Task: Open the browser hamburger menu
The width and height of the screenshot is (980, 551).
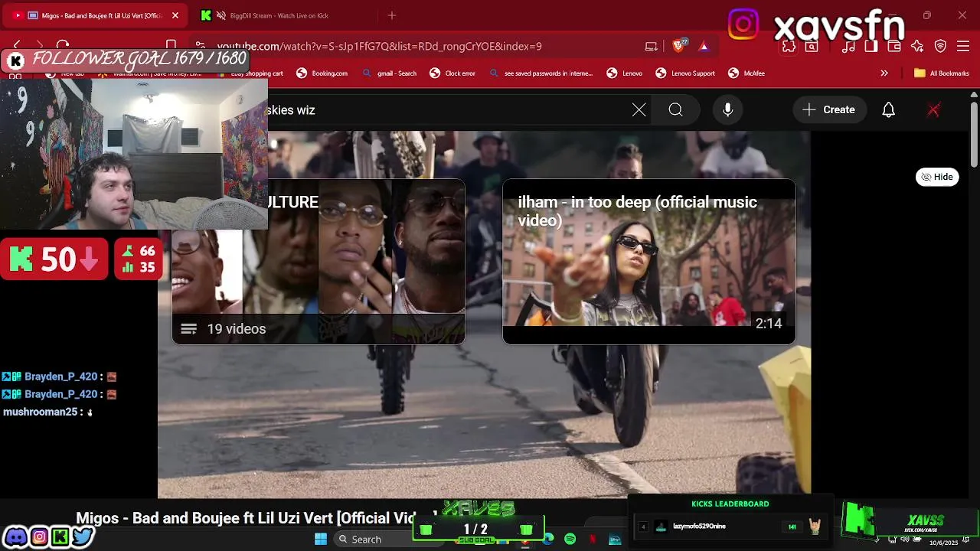Action: click(x=963, y=47)
